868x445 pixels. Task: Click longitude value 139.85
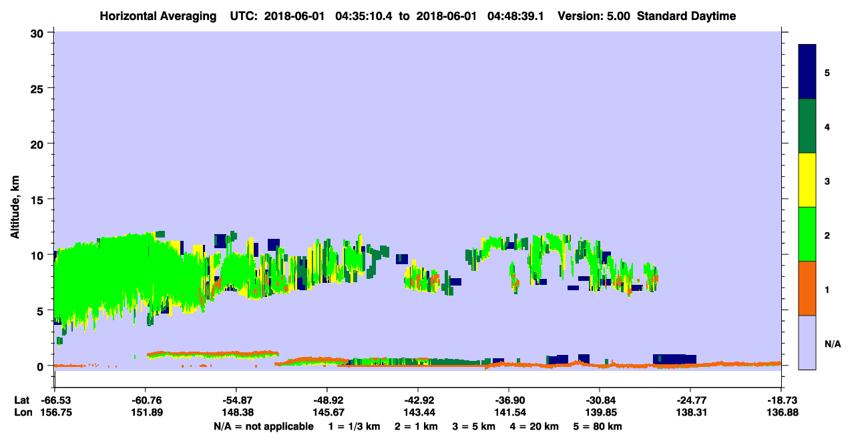point(601,413)
